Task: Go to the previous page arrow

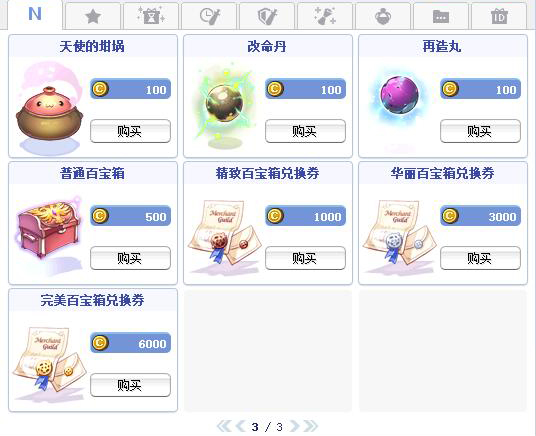Action: [240, 426]
